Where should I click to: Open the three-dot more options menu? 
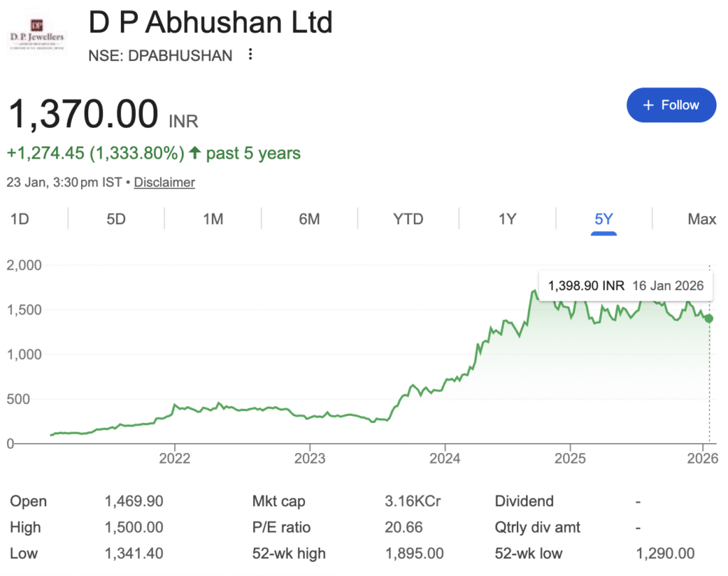(x=250, y=55)
